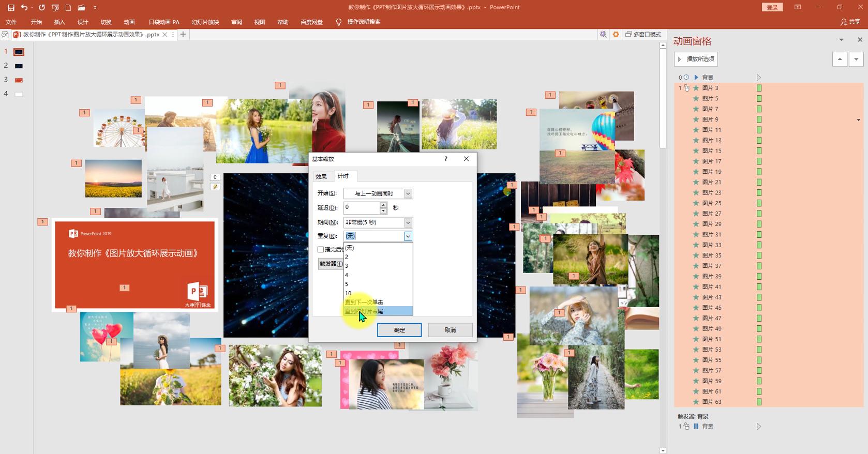Switch to the 效果 tab in dialog
Viewport: 868px width, 454px height.
[321, 176]
